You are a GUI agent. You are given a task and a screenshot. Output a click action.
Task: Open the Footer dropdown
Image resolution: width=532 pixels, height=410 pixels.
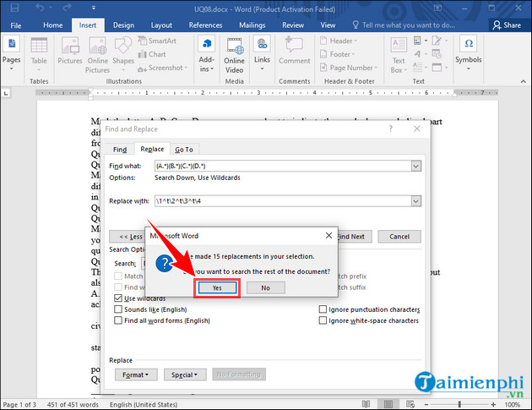tap(337, 54)
